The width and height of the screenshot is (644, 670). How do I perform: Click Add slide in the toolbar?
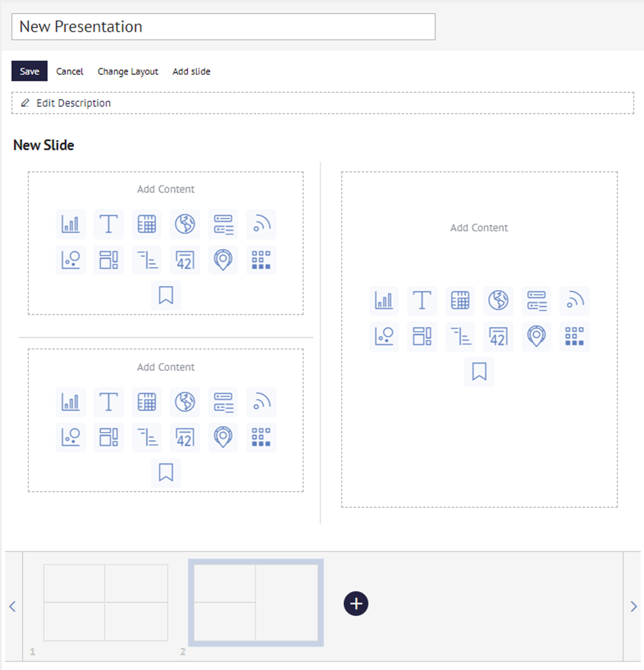191,71
